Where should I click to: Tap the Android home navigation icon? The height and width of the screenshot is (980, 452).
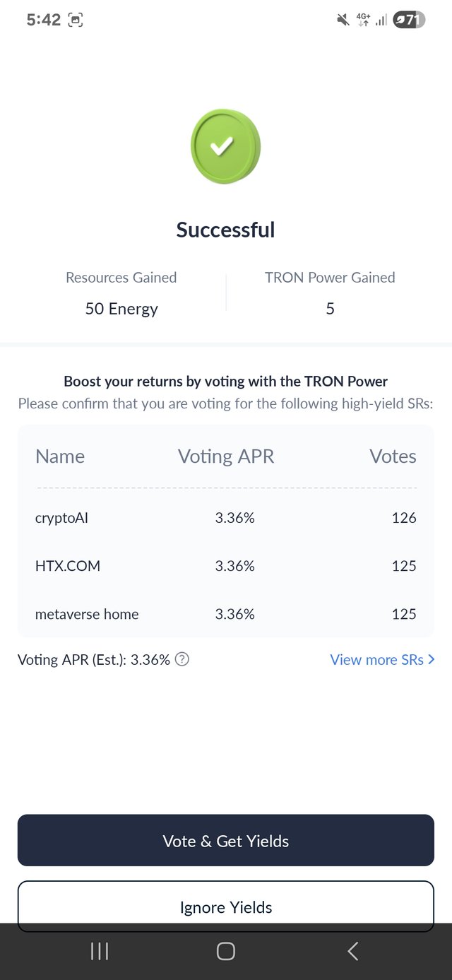226,951
